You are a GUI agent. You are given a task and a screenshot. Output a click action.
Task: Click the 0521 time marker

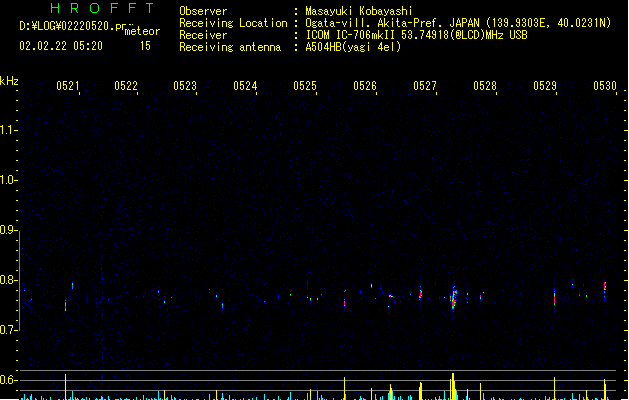pos(68,85)
